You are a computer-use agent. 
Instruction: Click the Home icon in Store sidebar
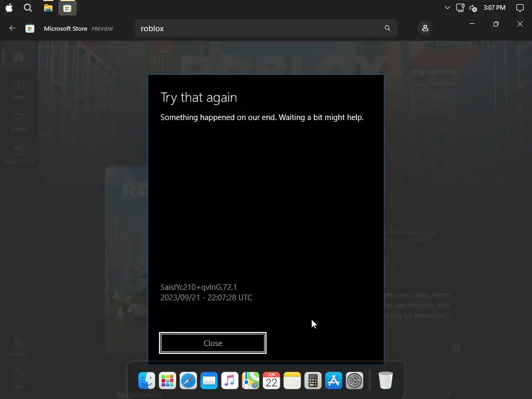point(19,56)
